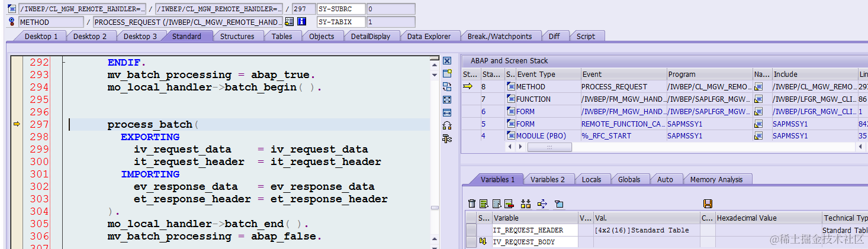Click REMOTE_FUNCTION_CA... event in stack
This screenshot has width=868, height=249.
coord(622,124)
